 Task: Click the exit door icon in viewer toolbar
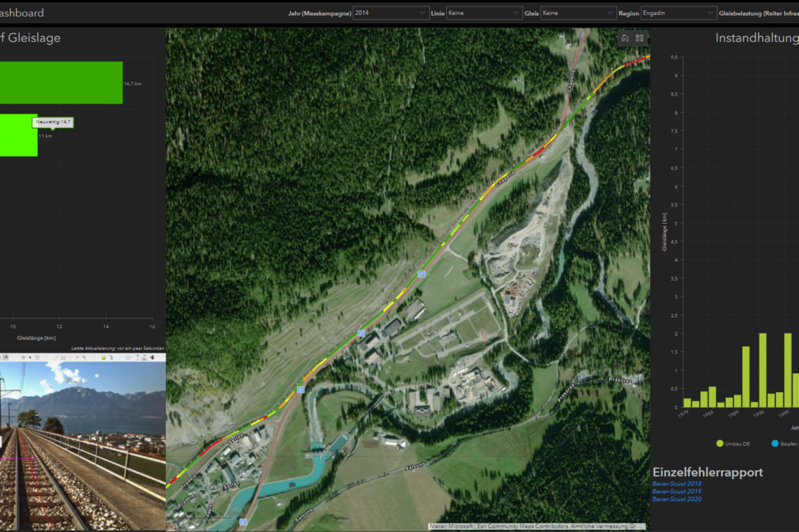tap(152, 357)
